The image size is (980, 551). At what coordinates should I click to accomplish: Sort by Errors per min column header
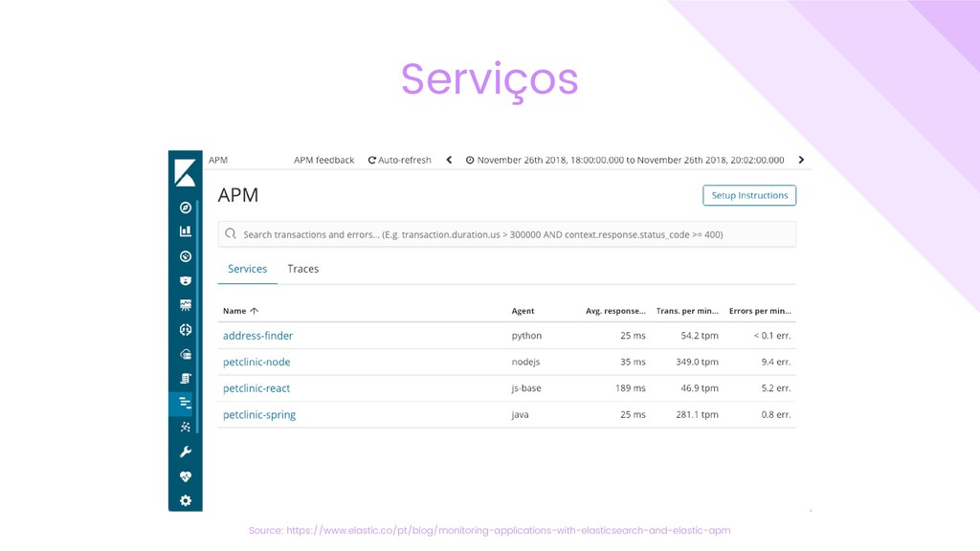(759, 311)
